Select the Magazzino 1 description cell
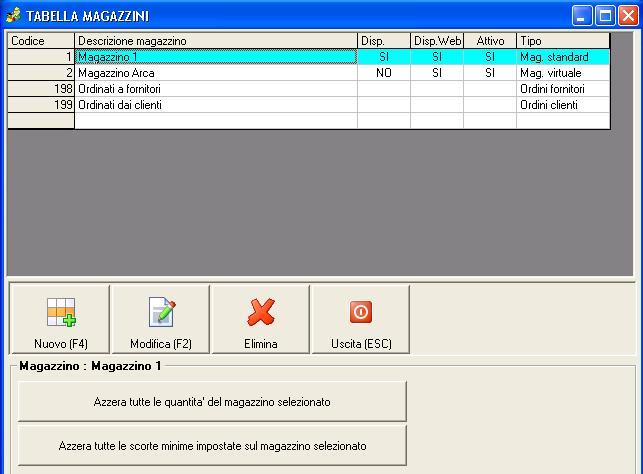 pos(216,57)
